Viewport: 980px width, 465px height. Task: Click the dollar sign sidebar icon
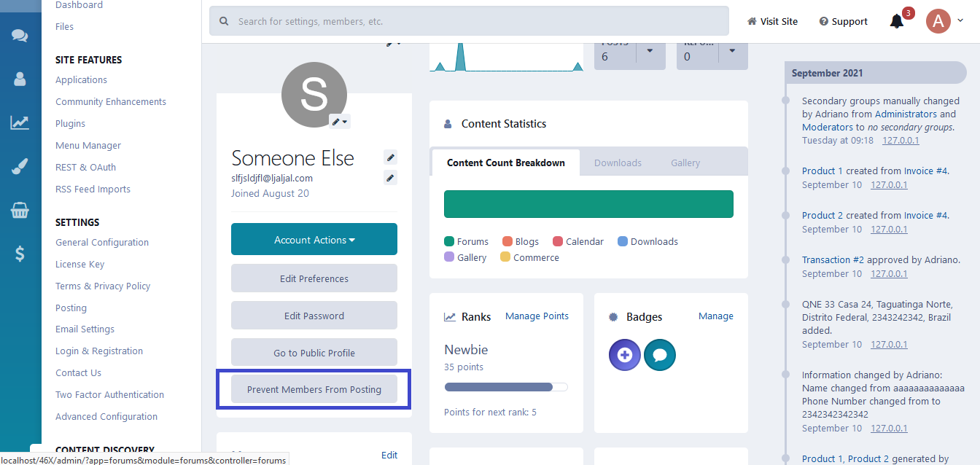coord(20,254)
